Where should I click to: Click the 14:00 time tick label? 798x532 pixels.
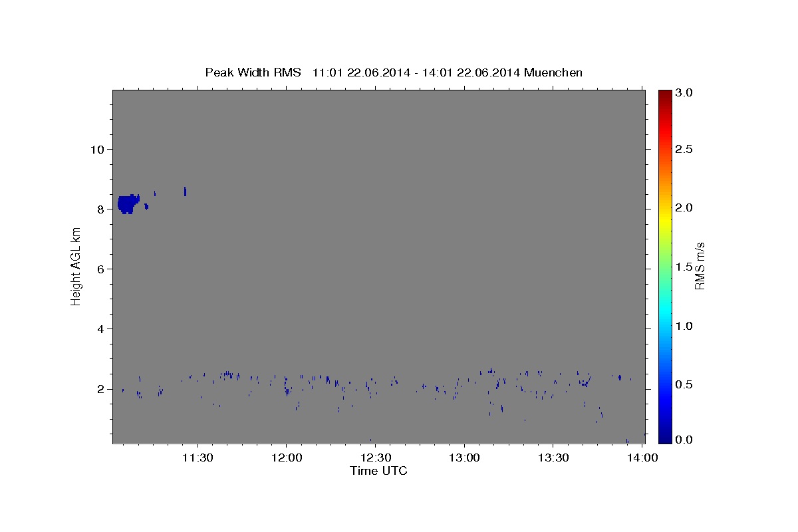click(x=642, y=458)
